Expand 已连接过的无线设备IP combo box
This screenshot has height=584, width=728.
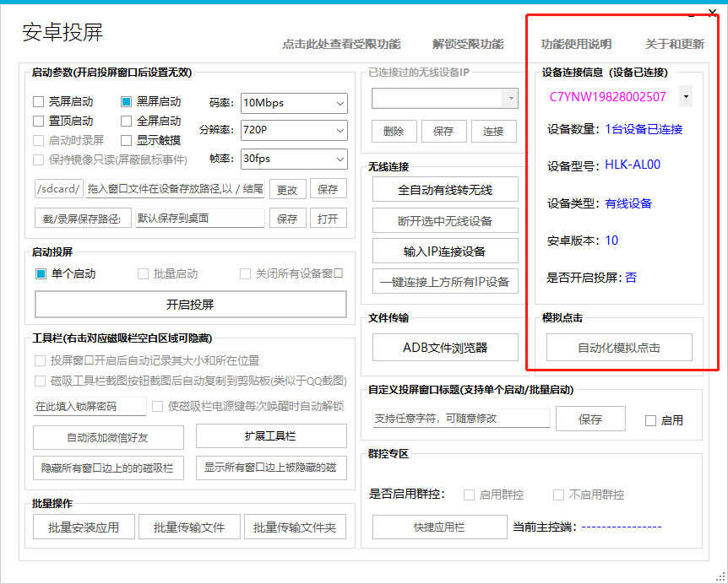[445, 99]
